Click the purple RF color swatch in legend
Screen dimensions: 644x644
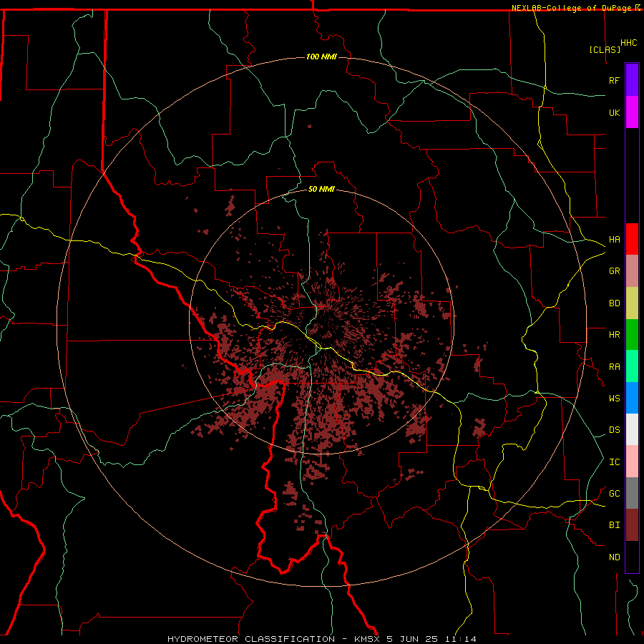(632, 80)
